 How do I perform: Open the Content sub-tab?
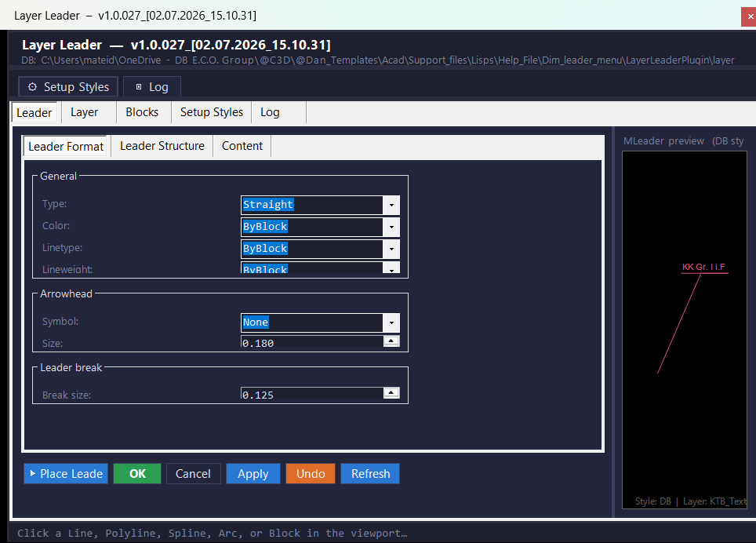tap(242, 146)
